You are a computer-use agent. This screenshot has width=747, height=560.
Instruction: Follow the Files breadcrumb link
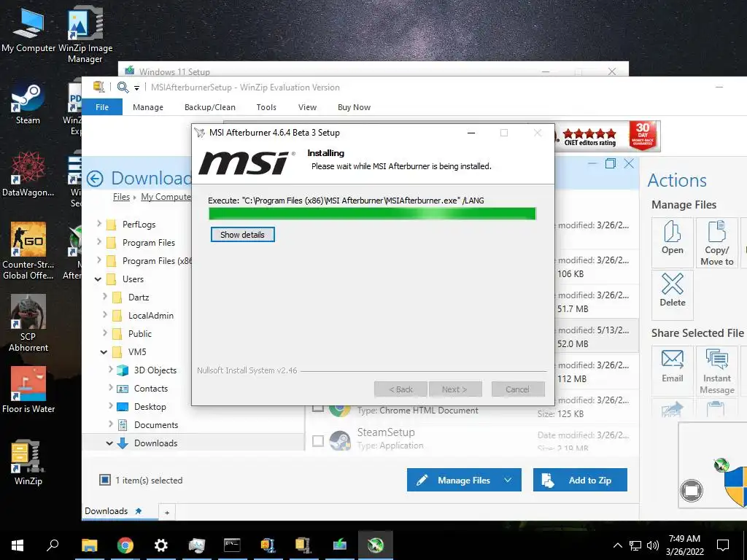pos(122,197)
